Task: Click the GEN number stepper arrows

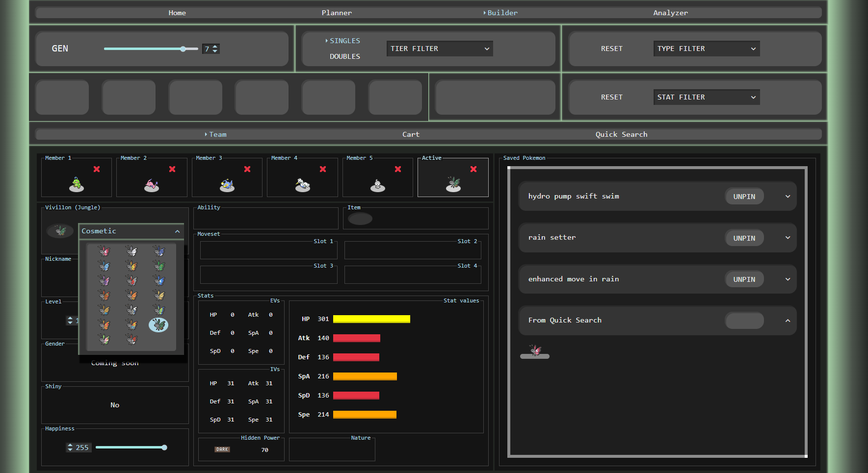Action: [215, 49]
